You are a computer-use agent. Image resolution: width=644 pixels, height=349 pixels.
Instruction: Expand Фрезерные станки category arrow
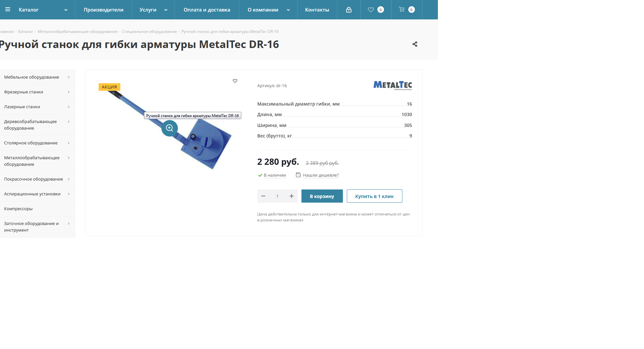[69, 92]
